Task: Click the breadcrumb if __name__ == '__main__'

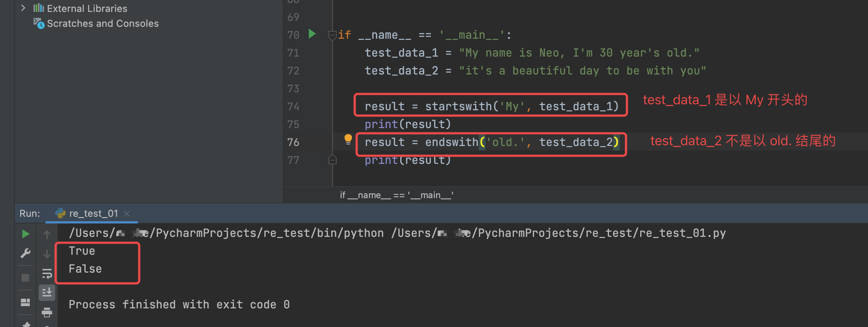Action: (397, 195)
